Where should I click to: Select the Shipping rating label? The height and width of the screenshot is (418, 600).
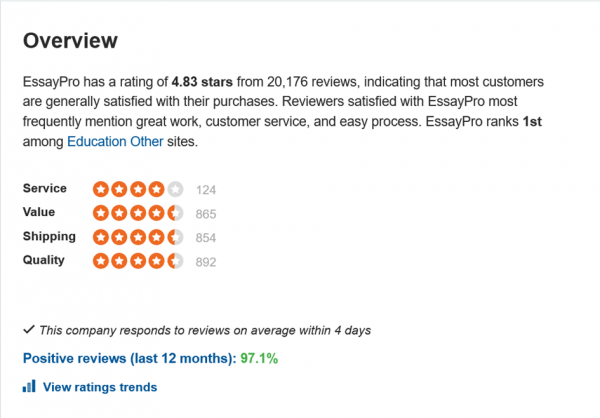click(x=49, y=236)
